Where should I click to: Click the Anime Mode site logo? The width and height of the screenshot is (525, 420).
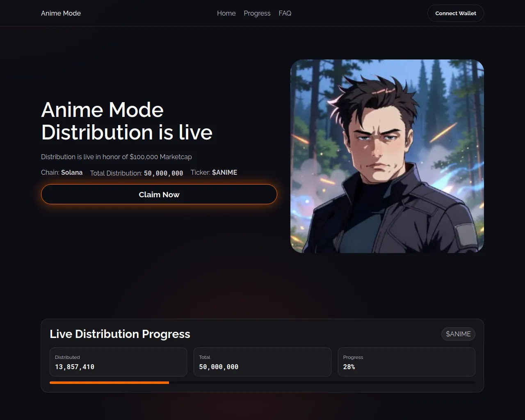click(61, 13)
